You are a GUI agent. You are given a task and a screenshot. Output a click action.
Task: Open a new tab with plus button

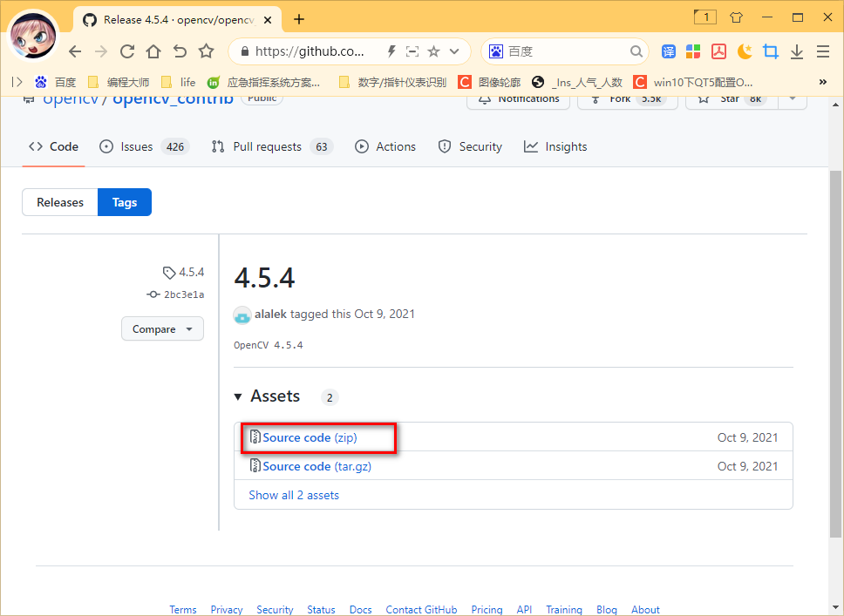click(299, 20)
